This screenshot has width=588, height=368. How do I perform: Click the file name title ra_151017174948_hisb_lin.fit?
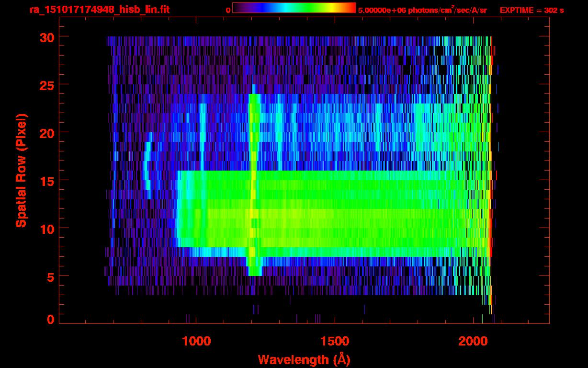pos(99,10)
